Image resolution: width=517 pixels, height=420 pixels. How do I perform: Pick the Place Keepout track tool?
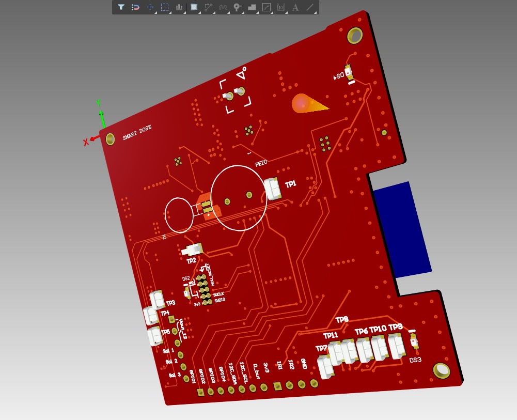pos(267,7)
